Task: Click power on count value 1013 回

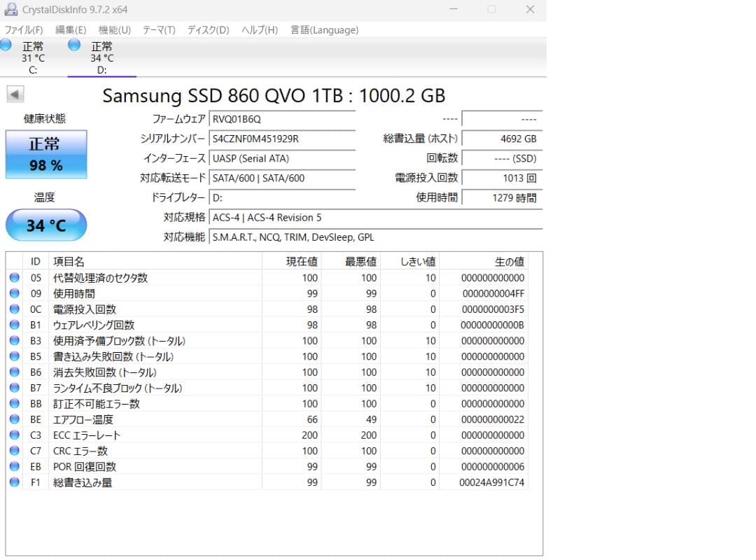Action: pos(503,178)
